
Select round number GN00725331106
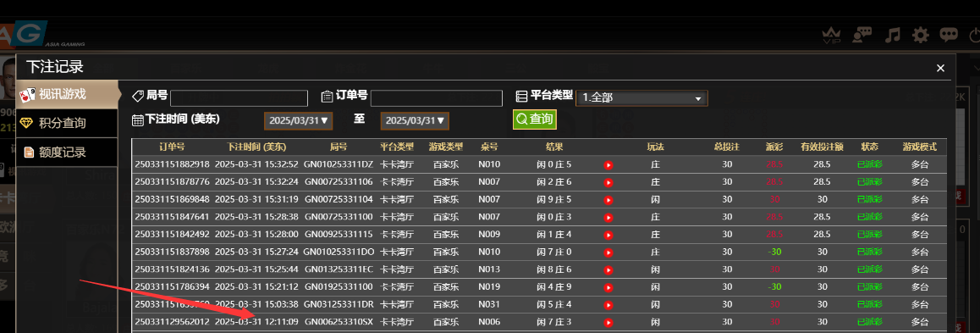339,182
